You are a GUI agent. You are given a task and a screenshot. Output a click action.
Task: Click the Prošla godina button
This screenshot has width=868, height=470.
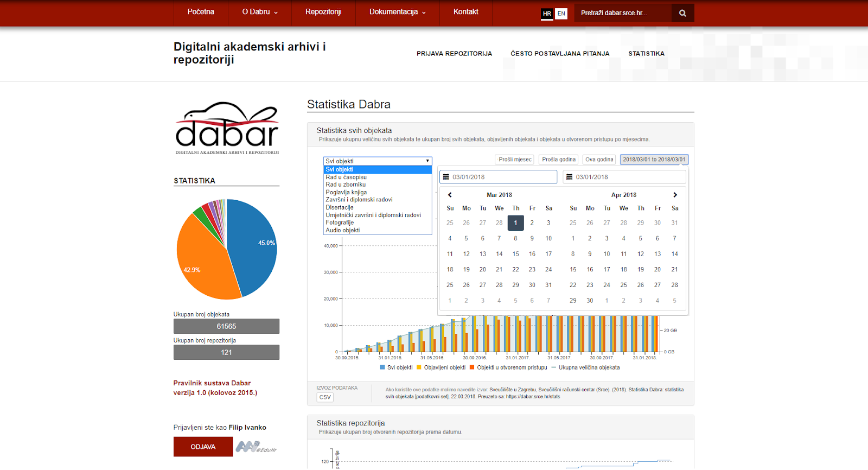click(559, 160)
